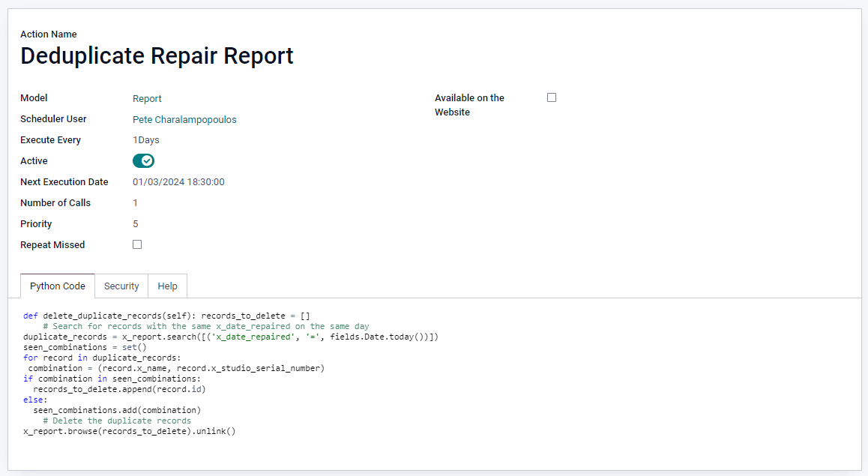Open the Pete Charalampopoulos scheduler user link
The height and width of the screenshot is (476, 868).
click(184, 119)
